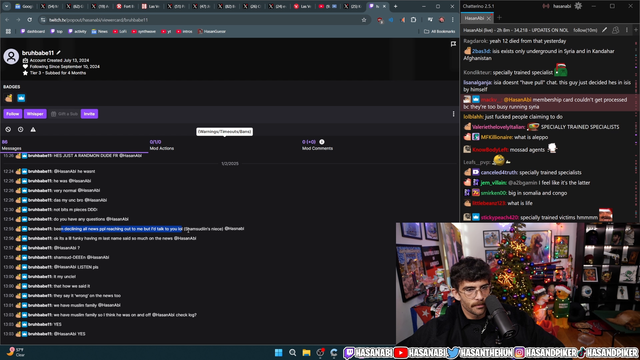Add a mod comment with the plus icon
640x360 pixels.
coord(322,142)
